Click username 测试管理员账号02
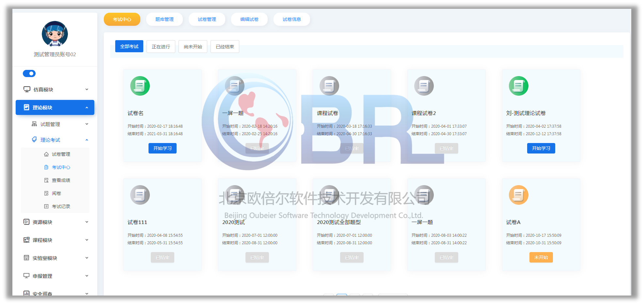 coord(55,55)
